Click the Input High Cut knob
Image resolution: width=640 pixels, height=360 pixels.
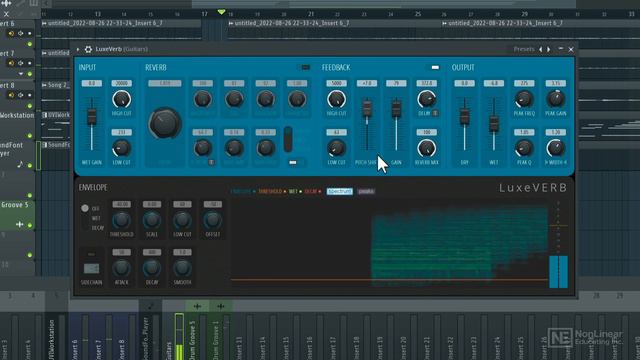click(x=121, y=99)
